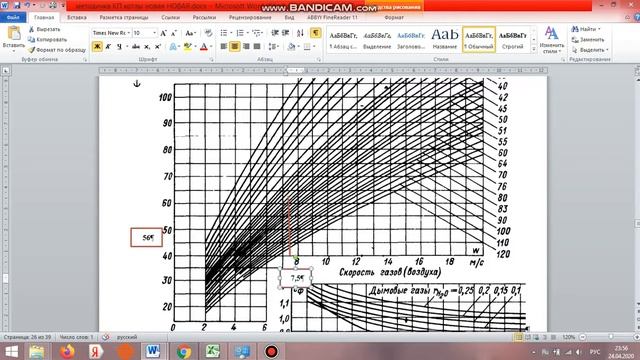Click the Save icon in quick access toolbar

(17, 5)
